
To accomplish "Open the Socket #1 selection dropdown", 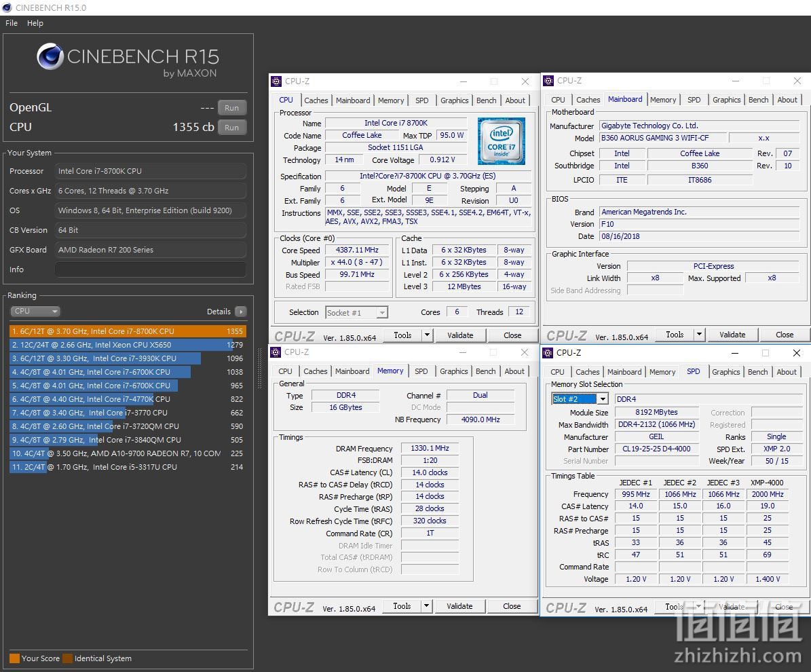I will (356, 312).
